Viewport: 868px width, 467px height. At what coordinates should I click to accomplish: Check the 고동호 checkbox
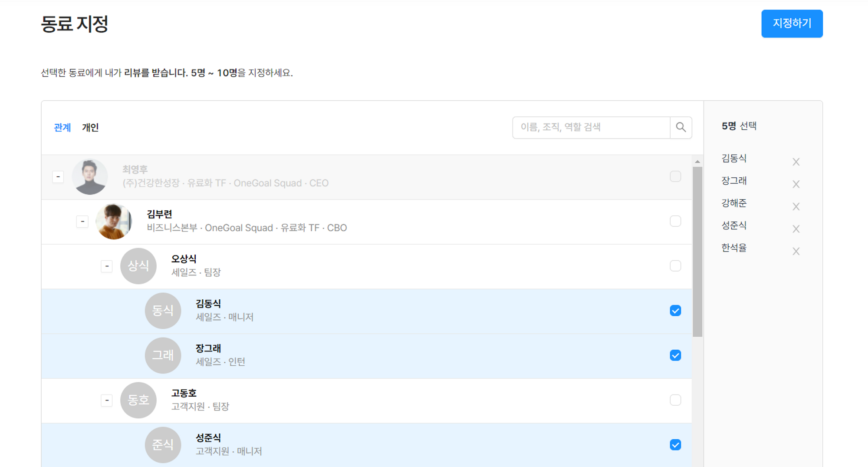click(x=675, y=400)
